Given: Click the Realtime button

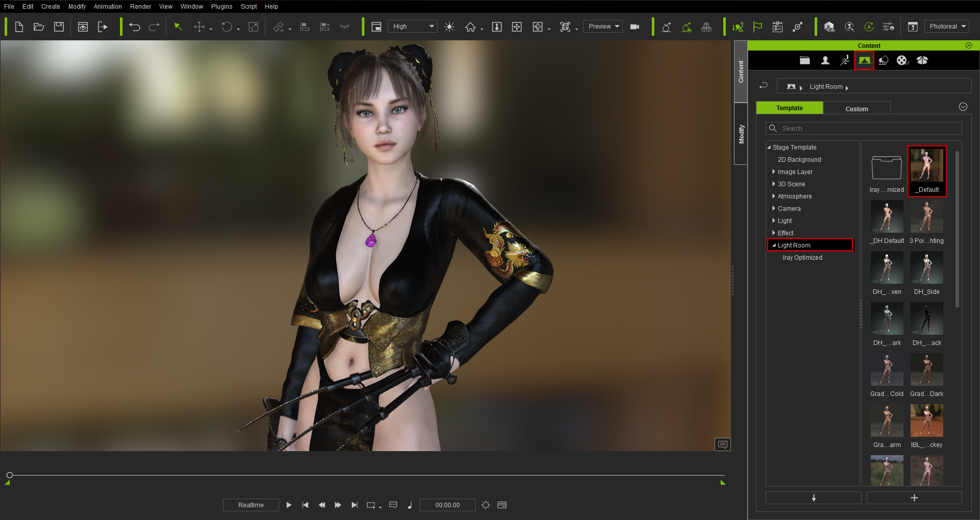Looking at the screenshot, I should pos(251,505).
